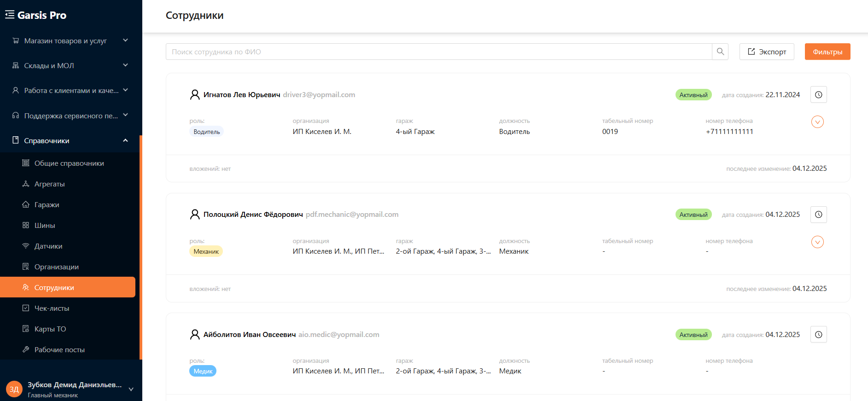Click the Экспорт button

click(767, 52)
